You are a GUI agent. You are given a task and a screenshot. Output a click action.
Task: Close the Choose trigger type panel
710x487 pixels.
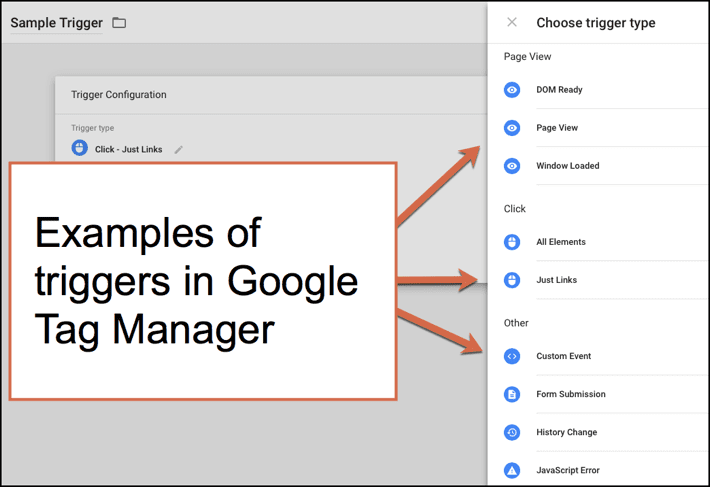[512, 22]
